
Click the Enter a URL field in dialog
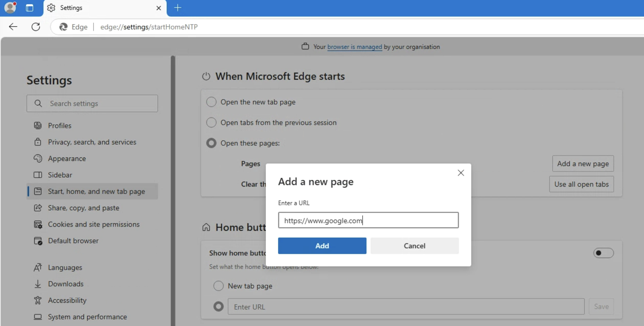tap(368, 220)
